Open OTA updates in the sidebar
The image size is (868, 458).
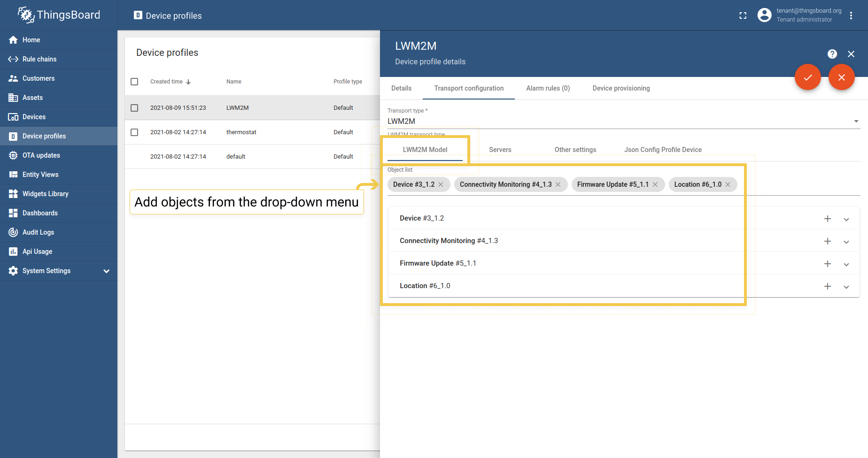click(x=59, y=155)
